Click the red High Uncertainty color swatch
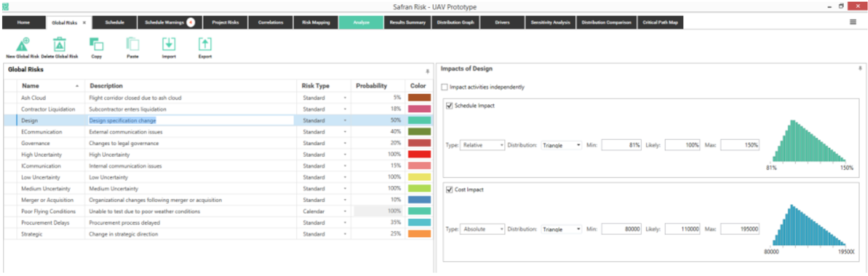Viewport: 868px width, 276px height. (419, 155)
